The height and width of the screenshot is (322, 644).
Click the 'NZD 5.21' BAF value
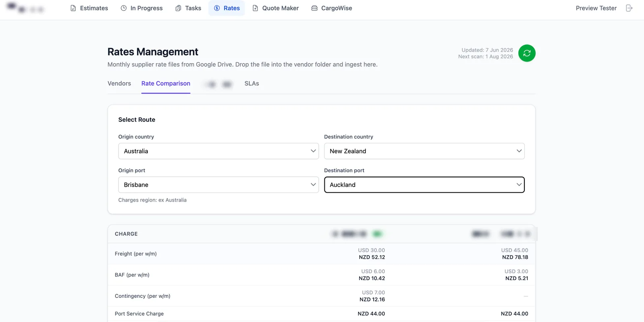click(517, 278)
